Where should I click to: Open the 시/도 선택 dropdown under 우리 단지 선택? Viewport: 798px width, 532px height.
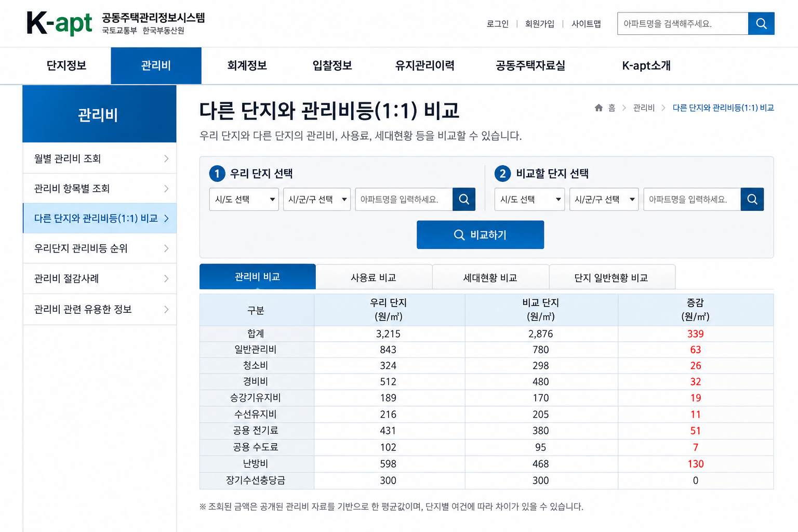[244, 199]
